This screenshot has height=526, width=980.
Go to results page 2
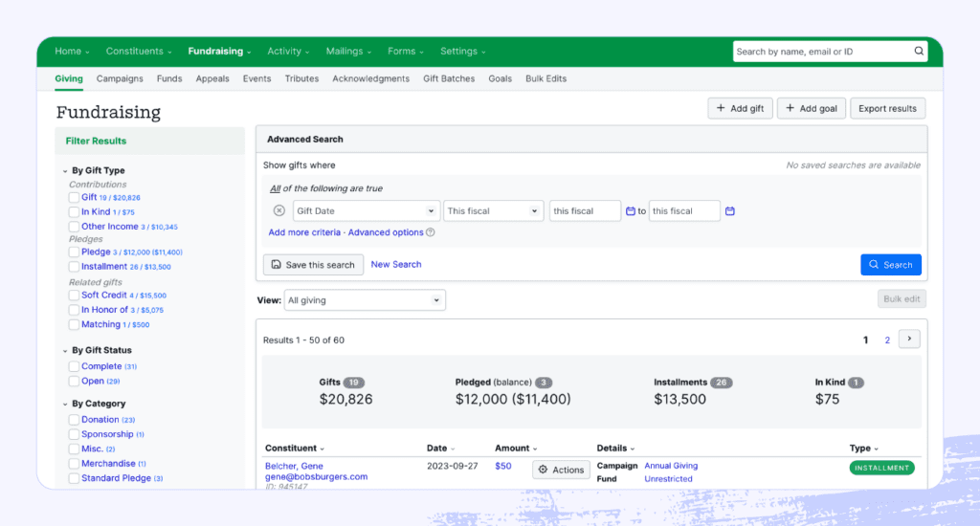point(887,340)
